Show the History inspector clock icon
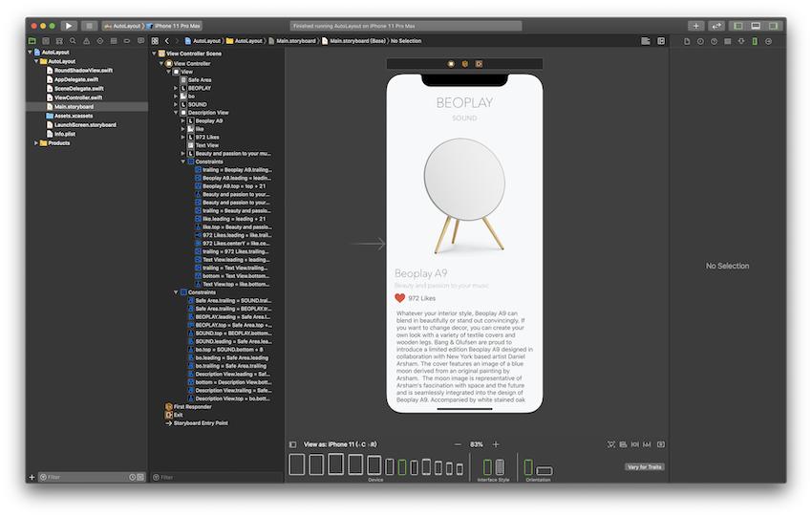This screenshot has width=812, height=517. [x=700, y=41]
